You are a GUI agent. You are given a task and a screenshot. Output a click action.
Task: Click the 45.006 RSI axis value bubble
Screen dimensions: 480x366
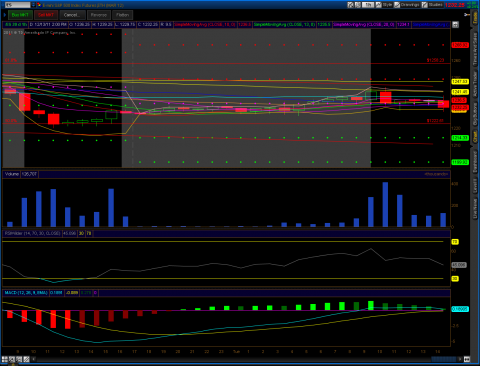pyautogui.click(x=459, y=265)
